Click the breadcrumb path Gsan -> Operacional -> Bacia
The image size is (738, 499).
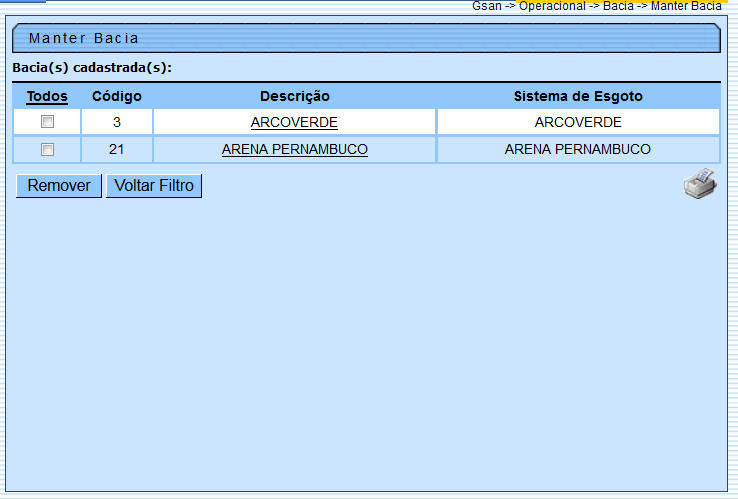click(552, 6)
